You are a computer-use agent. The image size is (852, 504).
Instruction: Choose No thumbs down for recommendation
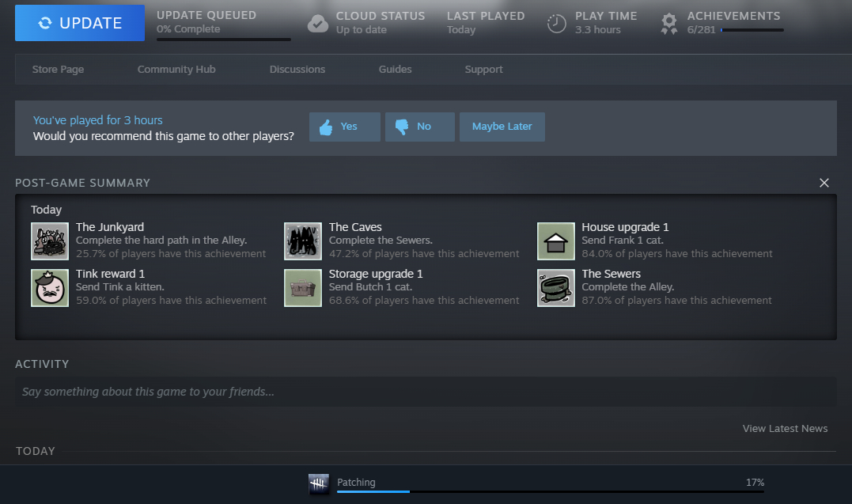[x=419, y=127]
